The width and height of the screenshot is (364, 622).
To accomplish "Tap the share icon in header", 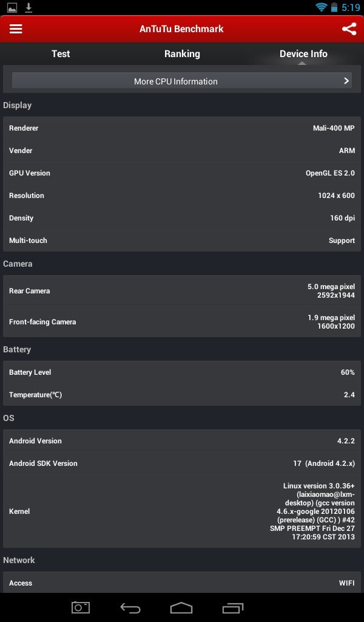I will [x=349, y=29].
